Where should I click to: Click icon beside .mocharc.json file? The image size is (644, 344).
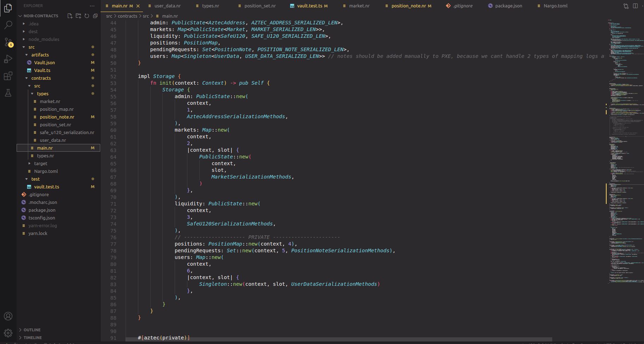(x=24, y=202)
